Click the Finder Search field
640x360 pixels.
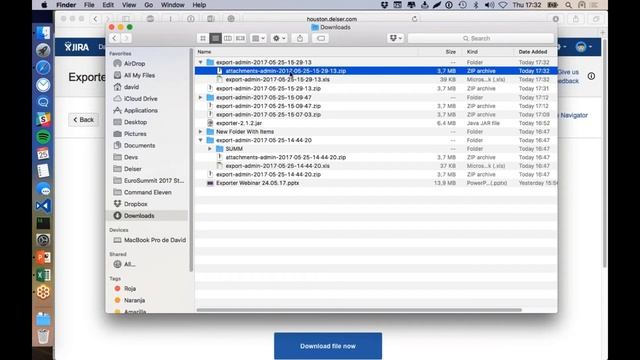coord(481,38)
